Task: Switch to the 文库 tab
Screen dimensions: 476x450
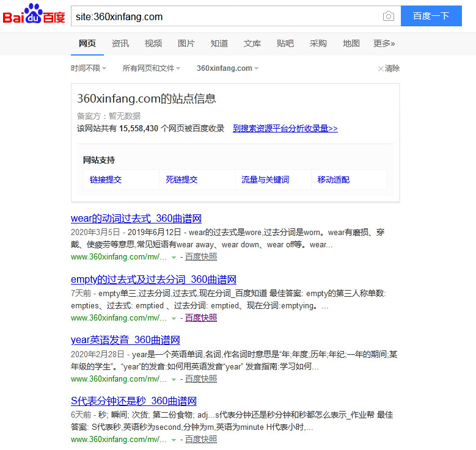Action: click(252, 44)
